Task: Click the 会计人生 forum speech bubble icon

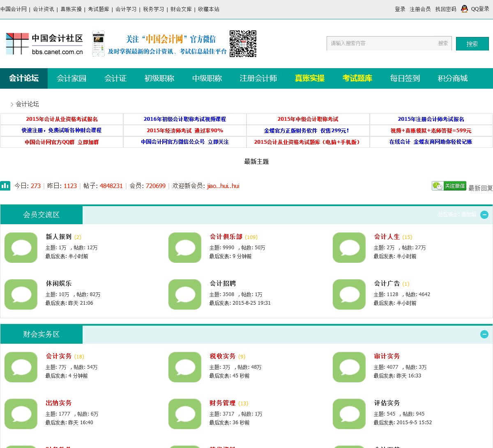Action: (349, 248)
